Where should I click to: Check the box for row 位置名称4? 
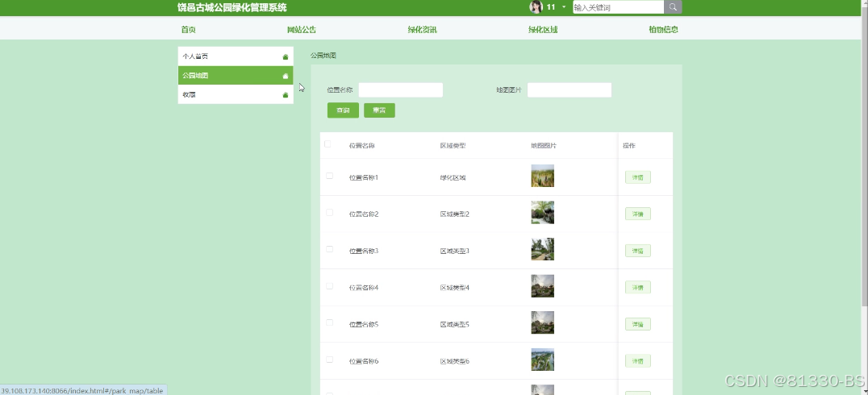329,286
